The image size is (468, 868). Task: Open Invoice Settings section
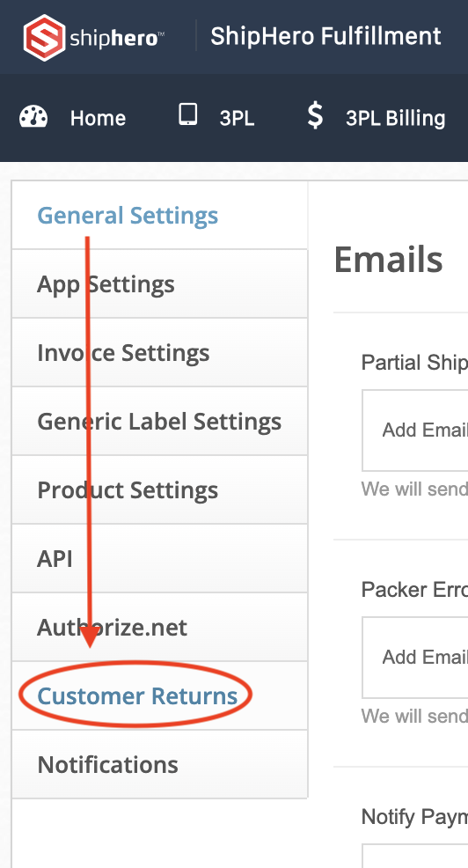point(159,353)
